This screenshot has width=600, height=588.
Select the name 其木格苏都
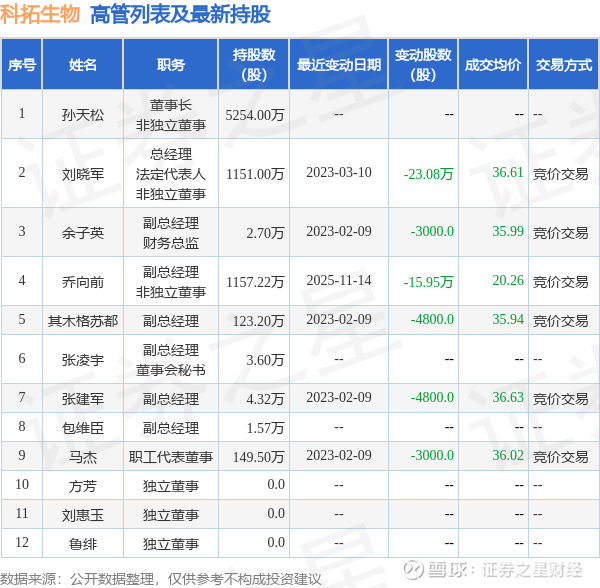pyautogui.click(x=83, y=321)
